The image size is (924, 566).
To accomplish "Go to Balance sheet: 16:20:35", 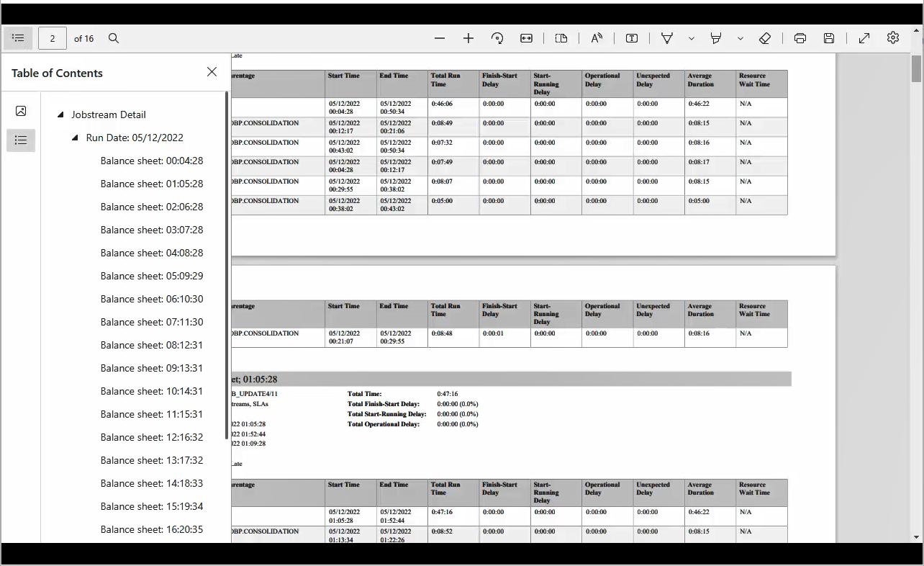I will click(x=152, y=529).
